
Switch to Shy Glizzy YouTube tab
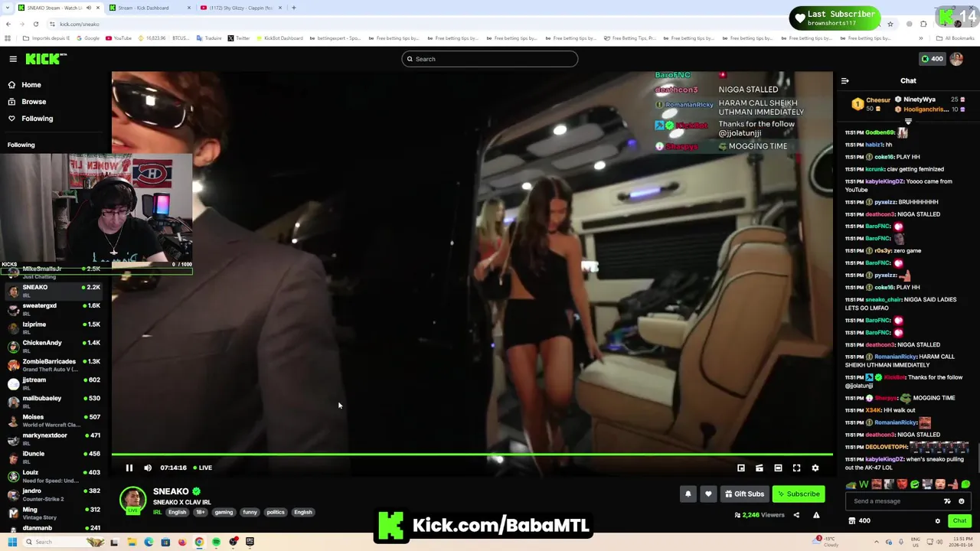[x=240, y=8]
